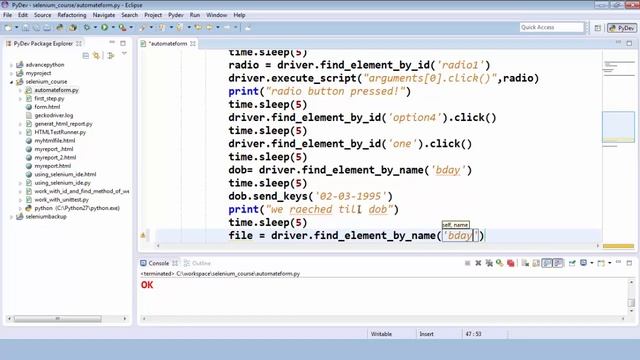Viewport: 640px width, 360px height.
Task: Open the Pydev menu
Action: 176,15
